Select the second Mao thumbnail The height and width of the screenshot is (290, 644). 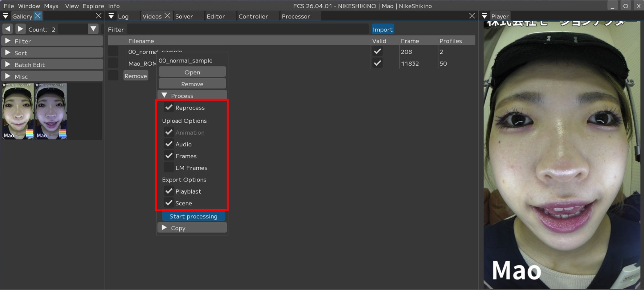[51, 111]
